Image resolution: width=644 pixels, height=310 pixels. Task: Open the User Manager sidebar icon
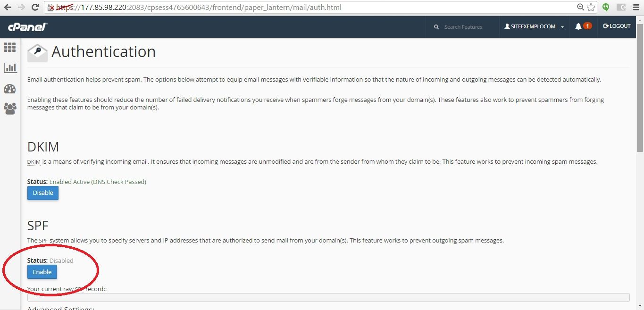click(x=10, y=109)
